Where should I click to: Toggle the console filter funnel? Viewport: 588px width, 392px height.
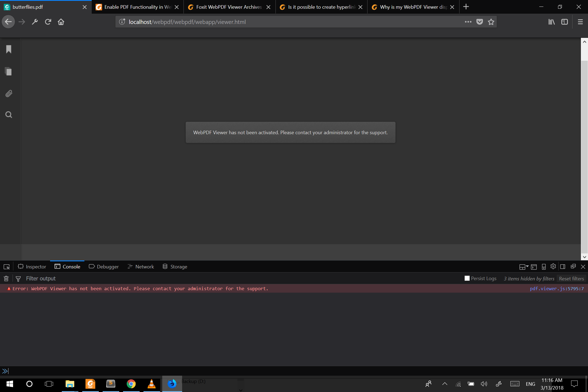(x=18, y=278)
